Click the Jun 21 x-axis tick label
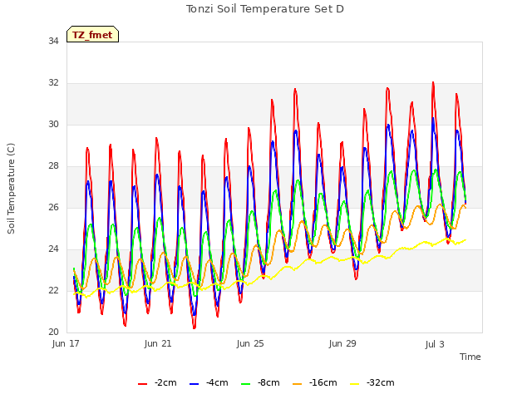Image resolution: width=532 pixels, height=399 pixels. pyautogui.click(x=158, y=343)
